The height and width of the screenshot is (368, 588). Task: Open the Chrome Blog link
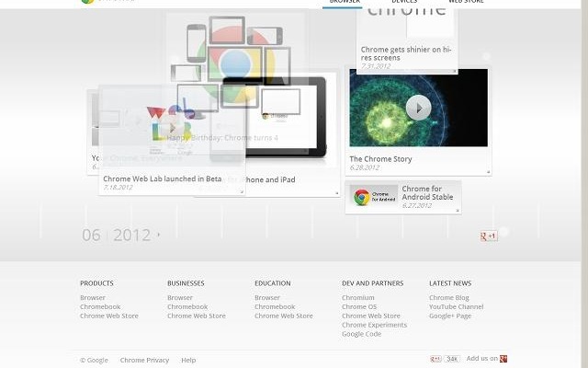coord(449,297)
